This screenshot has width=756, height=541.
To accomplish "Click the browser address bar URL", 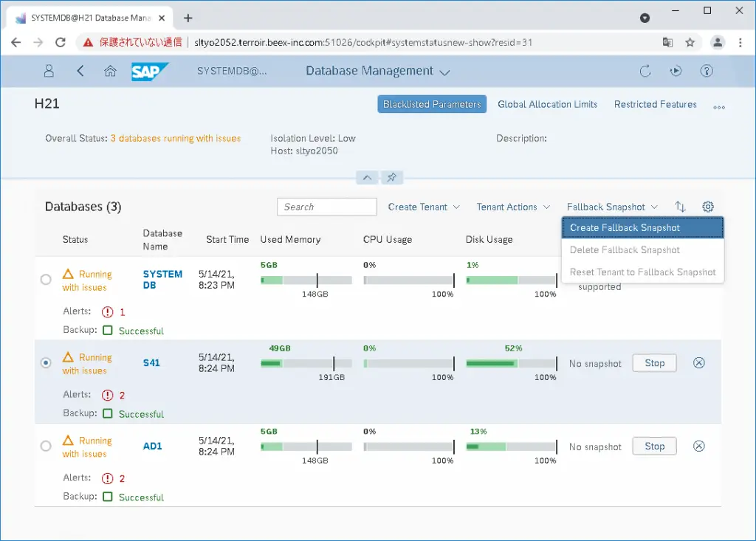I will (x=363, y=42).
